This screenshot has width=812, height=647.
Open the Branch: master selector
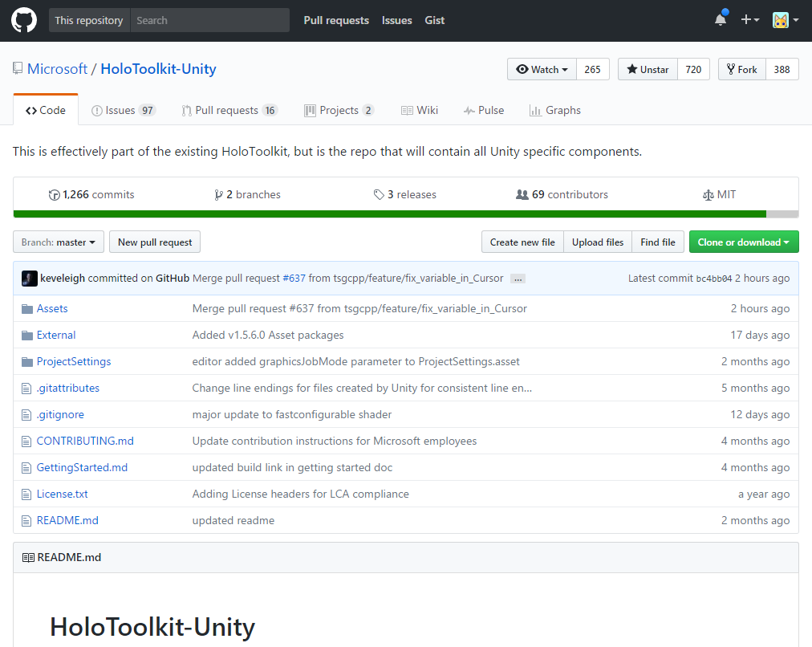[59, 242]
